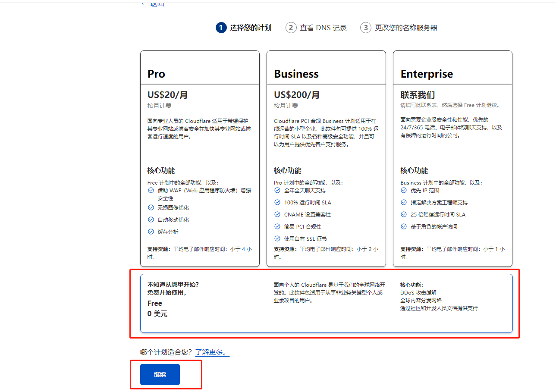The height and width of the screenshot is (392, 556).
Task: Click the checkmark next to CNAME 设置兼容性
Action: point(277,214)
